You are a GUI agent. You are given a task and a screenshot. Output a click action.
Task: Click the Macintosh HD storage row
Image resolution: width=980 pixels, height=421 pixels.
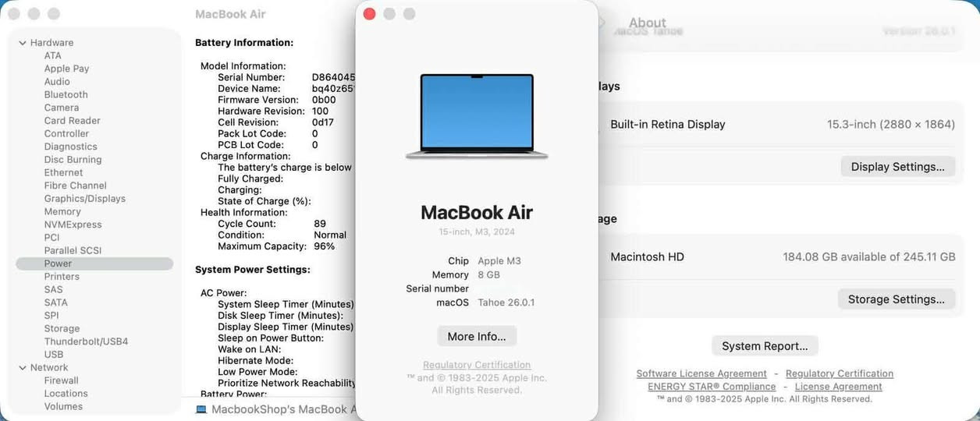click(x=783, y=256)
